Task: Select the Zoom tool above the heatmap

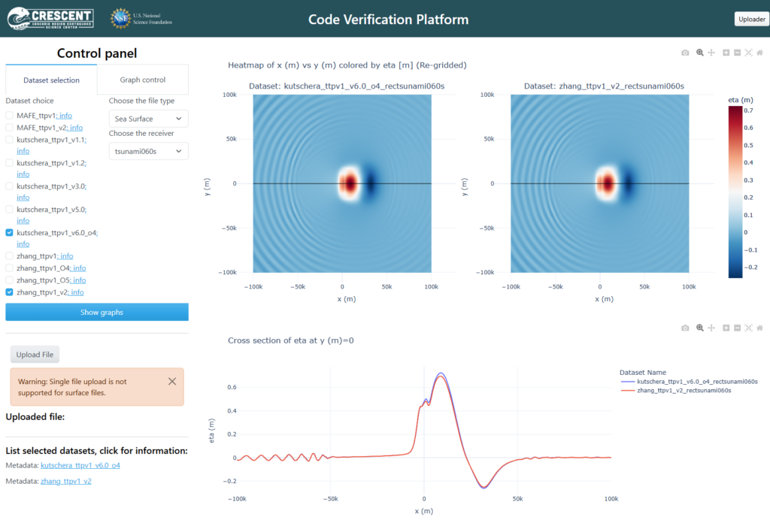Action: 700,53
